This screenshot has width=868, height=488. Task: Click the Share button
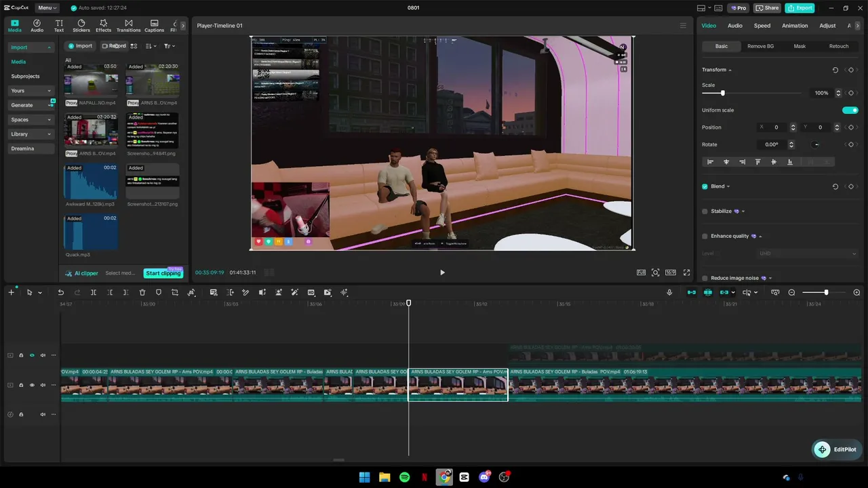click(x=767, y=8)
